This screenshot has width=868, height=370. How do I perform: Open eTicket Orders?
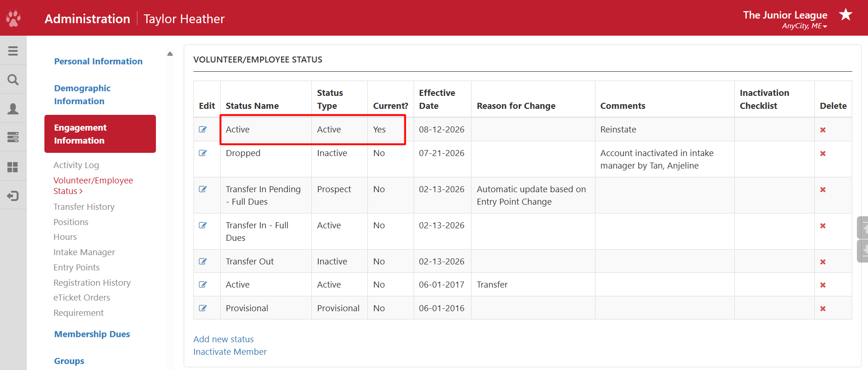[82, 297]
